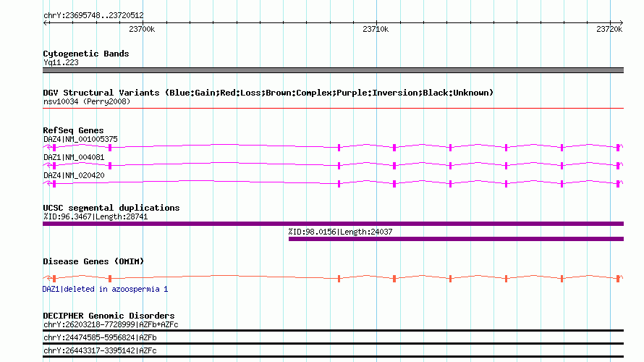644x362 pixels.
Task: Select the chrY:26443317-3395142|AZFc label
Action: tap(100, 351)
